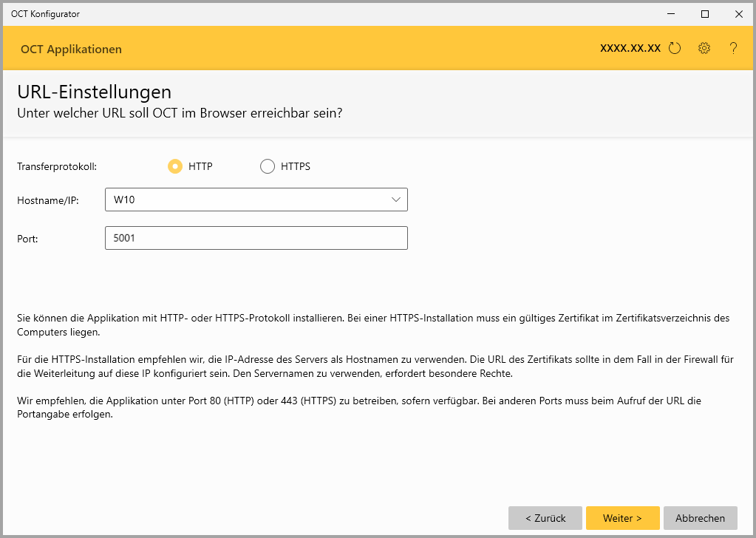Select the HTTP radio button
This screenshot has width=756, height=538.
pyautogui.click(x=175, y=166)
